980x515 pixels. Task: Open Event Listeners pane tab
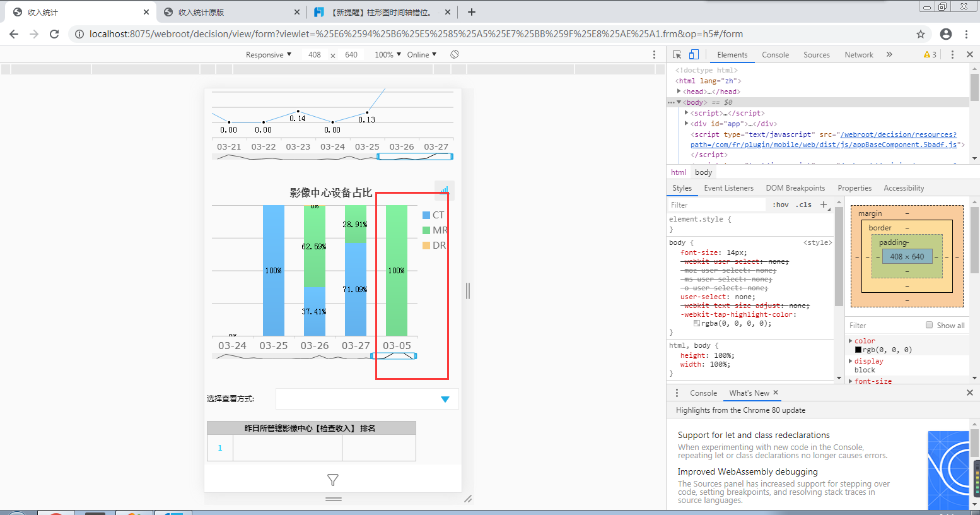(728, 188)
